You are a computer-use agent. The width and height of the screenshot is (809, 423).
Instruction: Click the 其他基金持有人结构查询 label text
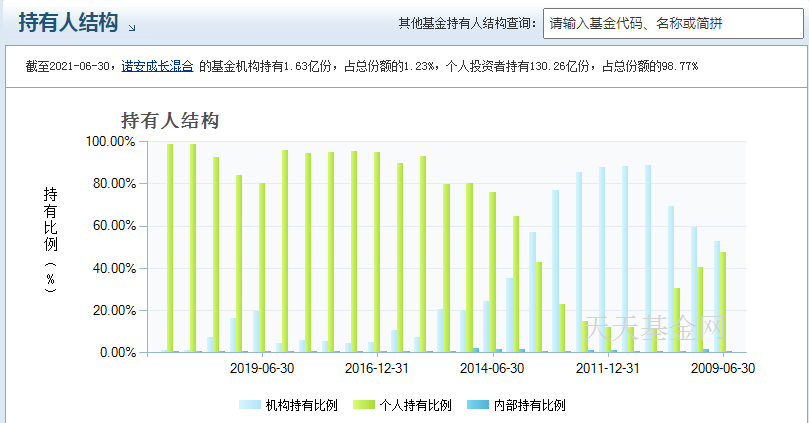pos(465,24)
